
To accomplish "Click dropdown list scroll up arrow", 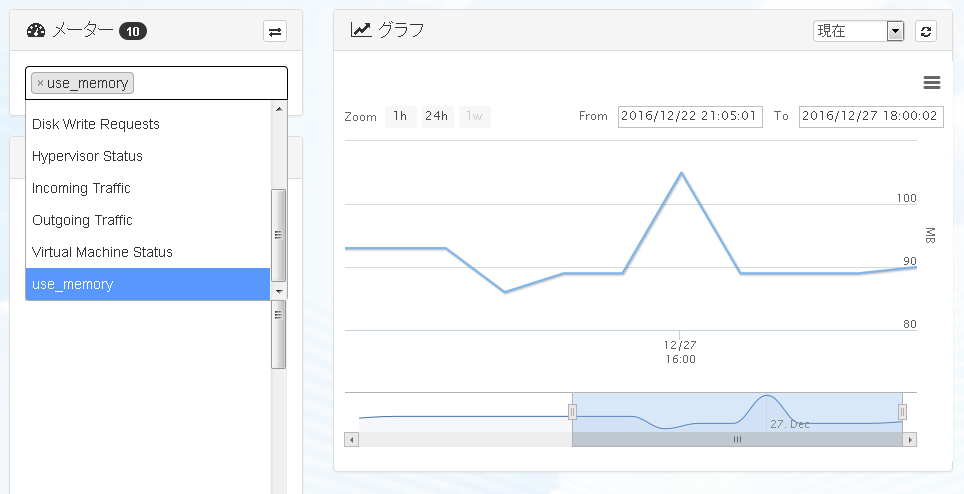I will pos(279,109).
